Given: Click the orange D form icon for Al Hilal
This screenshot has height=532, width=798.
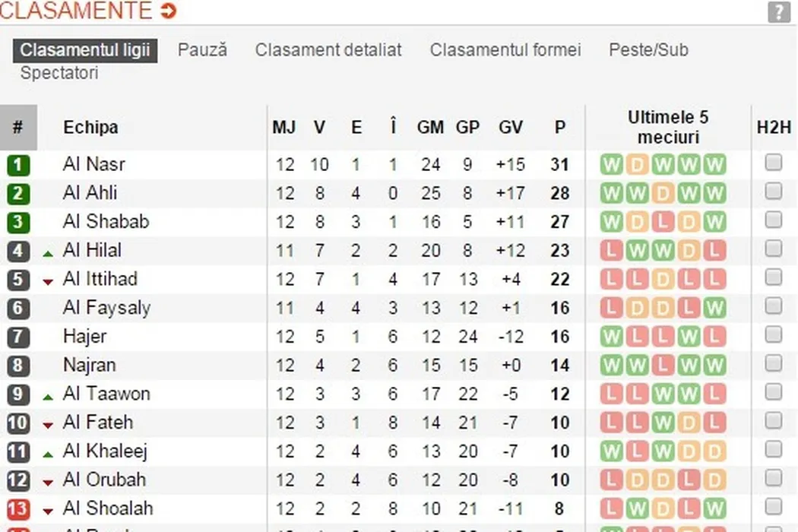Looking at the screenshot, I should [689, 251].
